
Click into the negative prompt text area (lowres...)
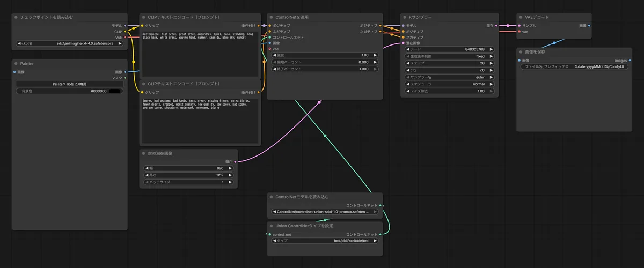(x=199, y=120)
